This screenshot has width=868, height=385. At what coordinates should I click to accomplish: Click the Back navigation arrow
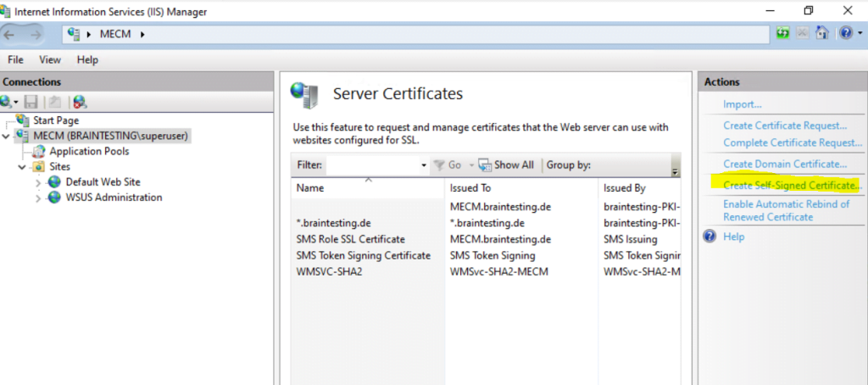pos(9,35)
